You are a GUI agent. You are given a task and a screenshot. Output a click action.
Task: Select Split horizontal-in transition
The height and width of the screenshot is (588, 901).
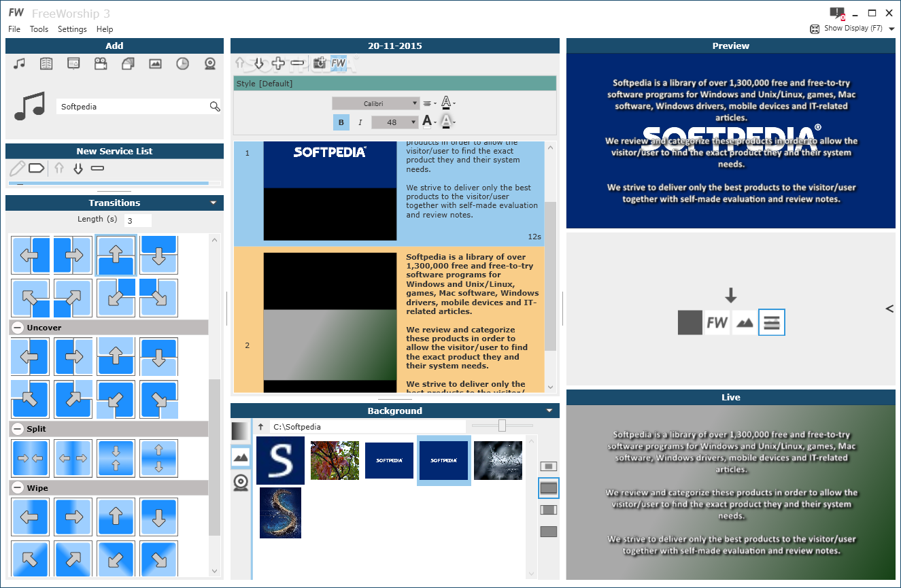coord(30,458)
